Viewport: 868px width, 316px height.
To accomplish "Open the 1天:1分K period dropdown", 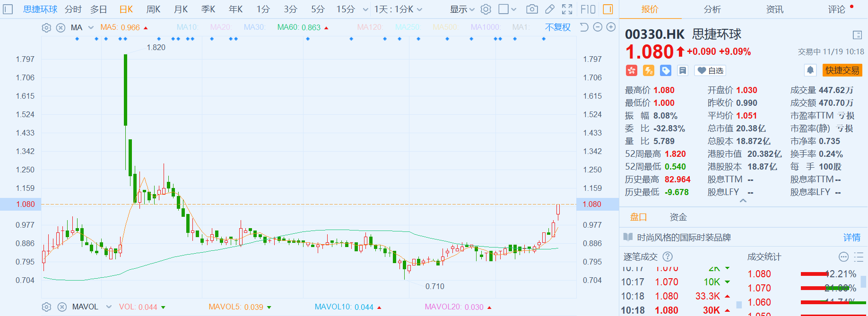I will [398, 9].
